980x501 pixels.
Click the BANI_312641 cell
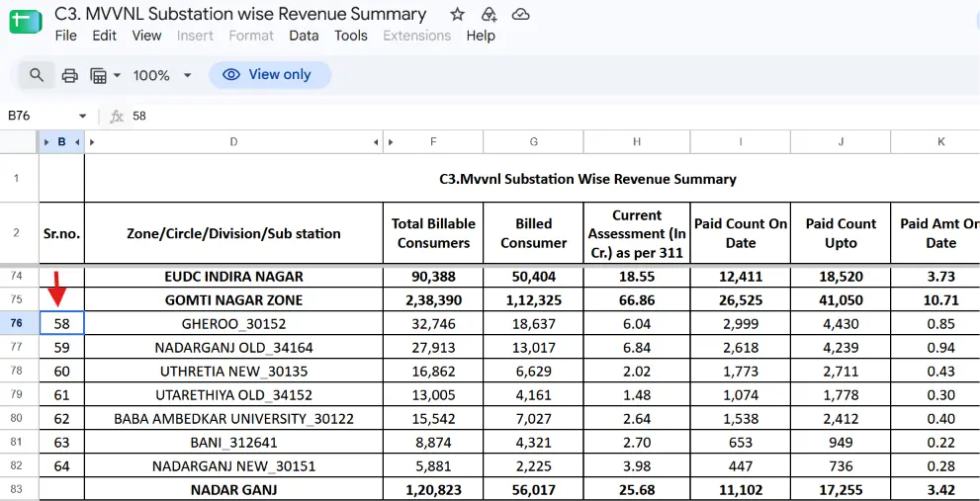click(233, 443)
